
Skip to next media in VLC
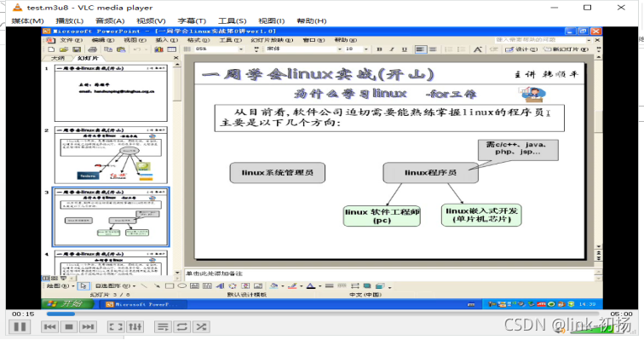coord(88,327)
